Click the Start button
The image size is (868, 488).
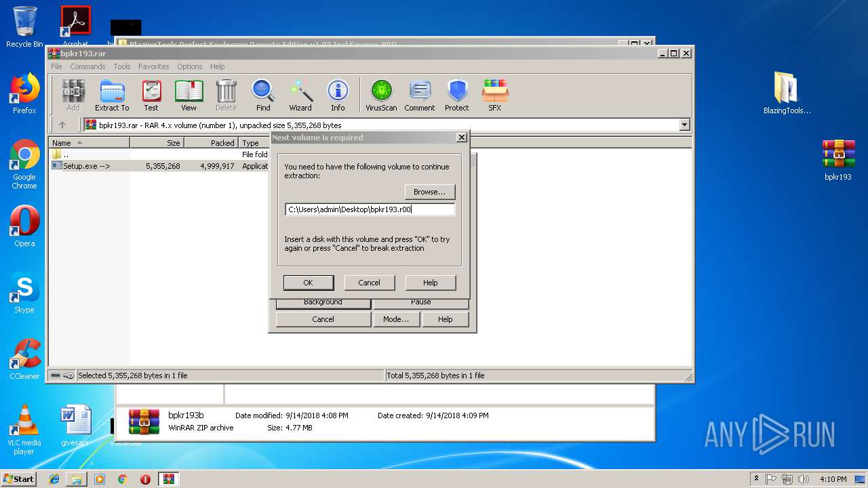[19, 479]
